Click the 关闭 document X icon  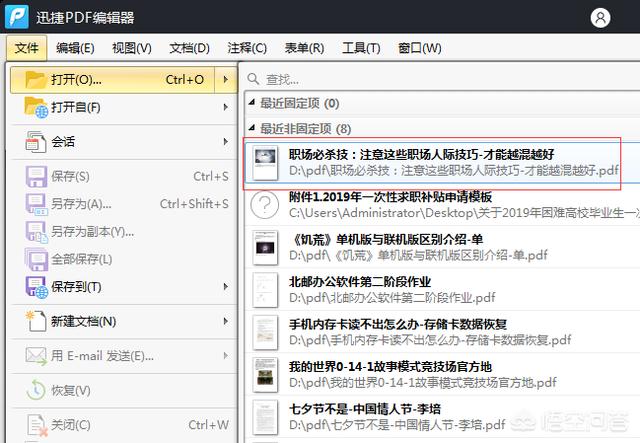pos(37,425)
